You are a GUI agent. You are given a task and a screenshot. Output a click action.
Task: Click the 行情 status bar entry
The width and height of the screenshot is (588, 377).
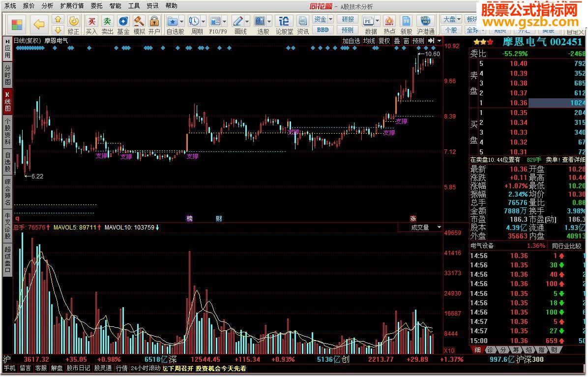coord(121,368)
